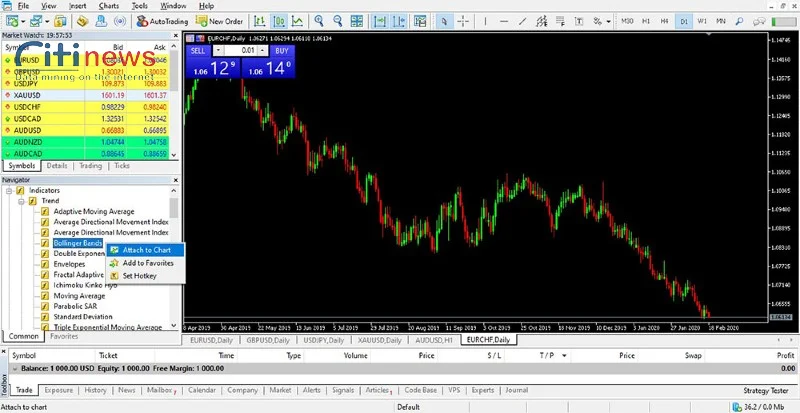Toggle chart shift icon
The width and height of the screenshot is (800, 413).
coord(399,21)
